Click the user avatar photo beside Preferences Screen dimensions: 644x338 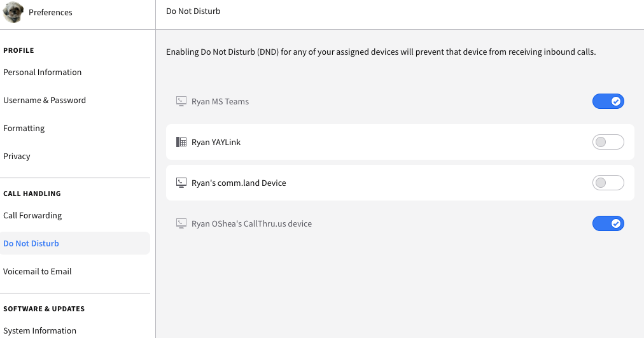coord(13,12)
